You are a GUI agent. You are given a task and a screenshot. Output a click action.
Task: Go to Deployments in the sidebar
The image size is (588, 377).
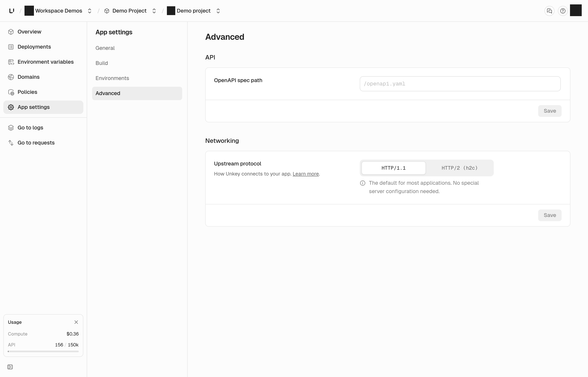click(34, 47)
